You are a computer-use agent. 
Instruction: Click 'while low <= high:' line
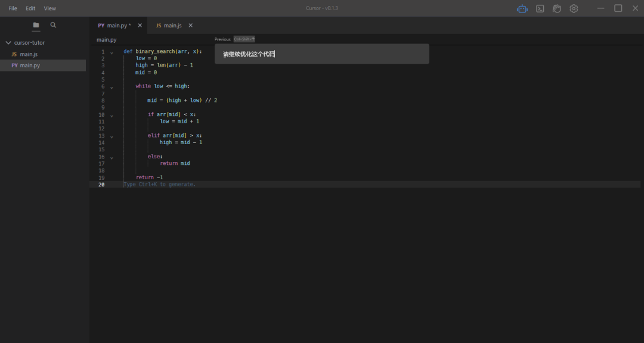[x=163, y=86]
